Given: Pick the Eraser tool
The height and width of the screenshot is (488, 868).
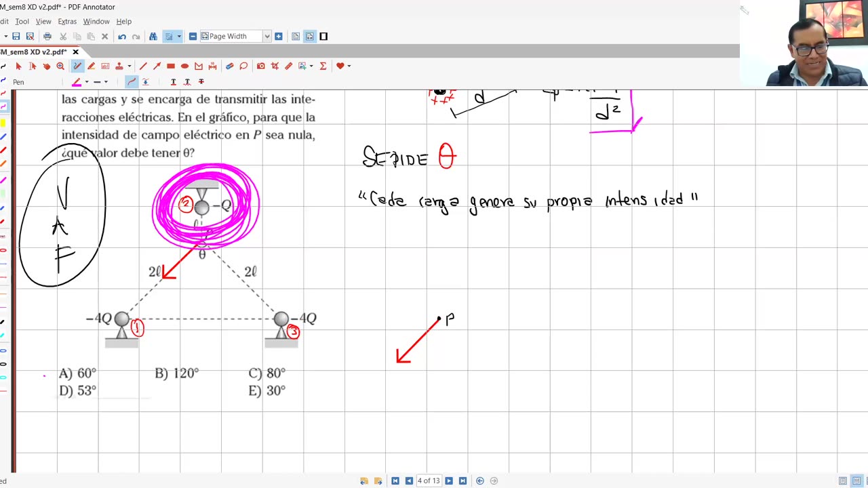Looking at the screenshot, I should coord(229,66).
